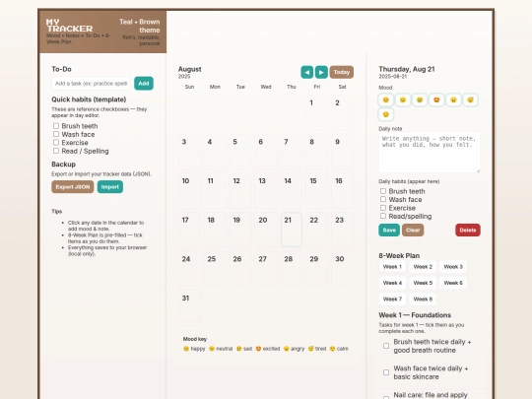
Task: Jump to Today in the calendar
Action: 341,72
